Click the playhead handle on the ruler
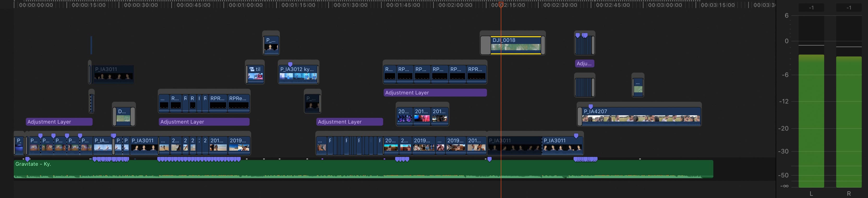The width and height of the screenshot is (868, 198). (x=501, y=5)
